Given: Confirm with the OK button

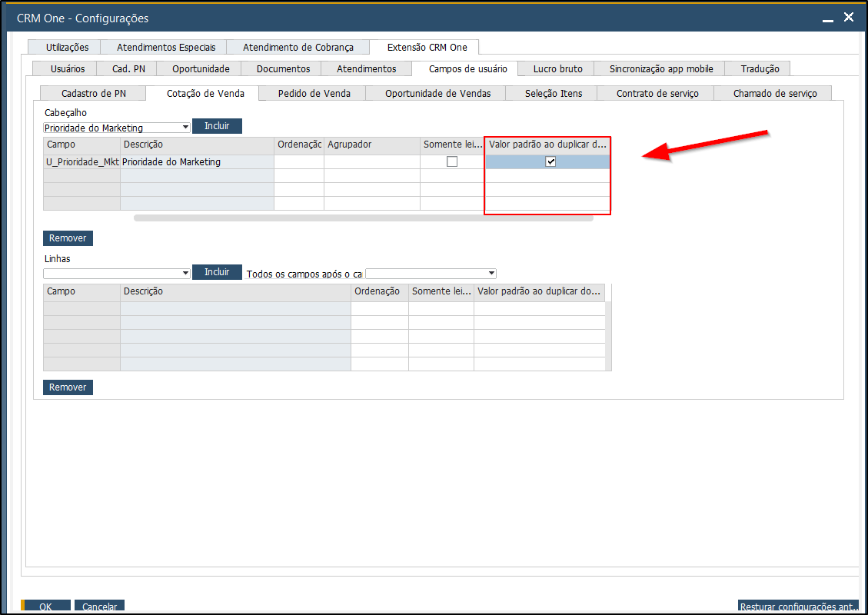Looking at the screenshot, I should click(45, 607).
